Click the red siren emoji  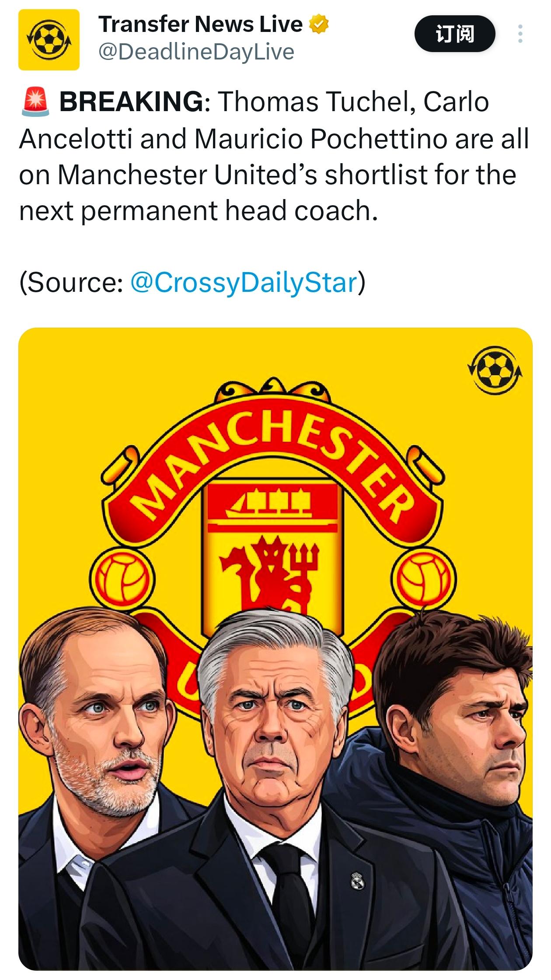pos(35,102)
